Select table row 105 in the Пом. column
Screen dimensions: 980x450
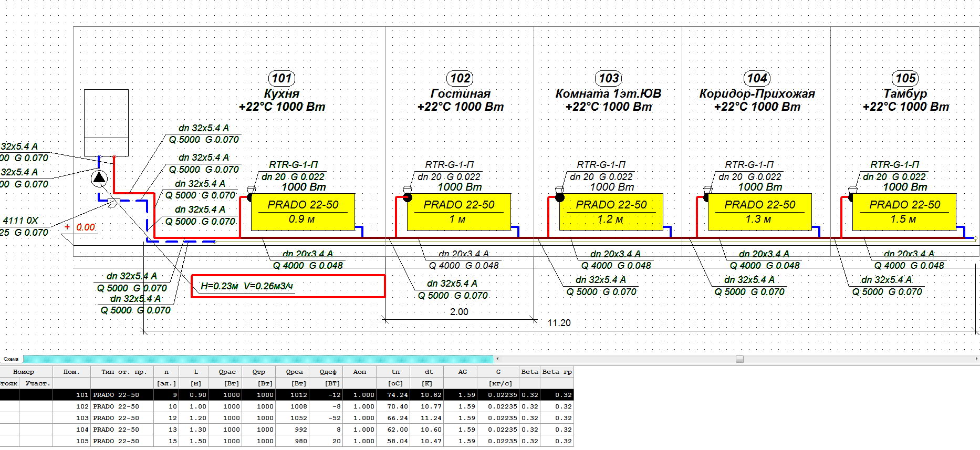[x=71, y=441]
